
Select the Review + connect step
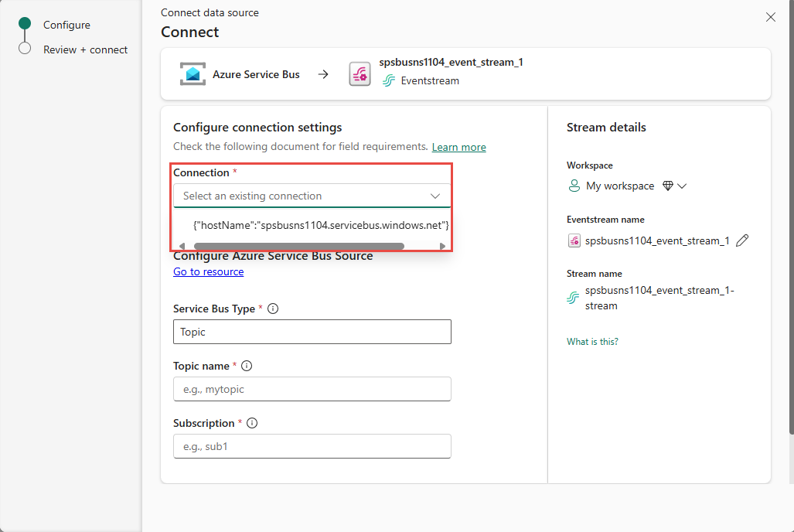click(86, 49)
